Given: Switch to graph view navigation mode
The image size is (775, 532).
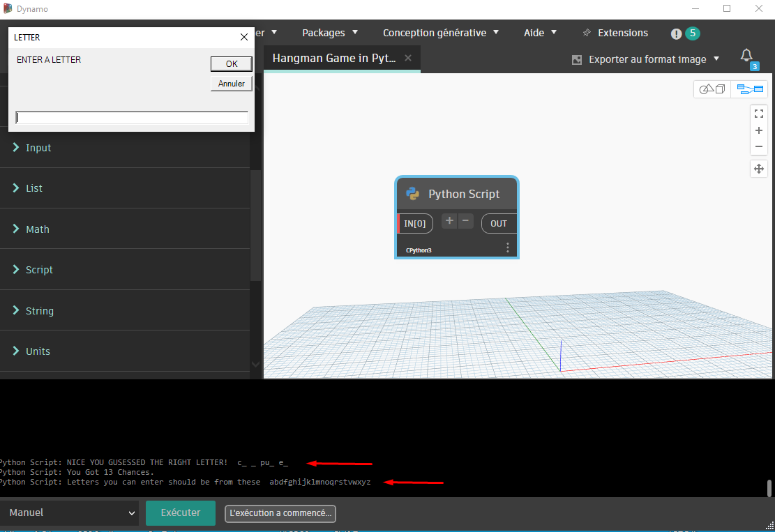Looking at the screenshot, I should [749, 89].
